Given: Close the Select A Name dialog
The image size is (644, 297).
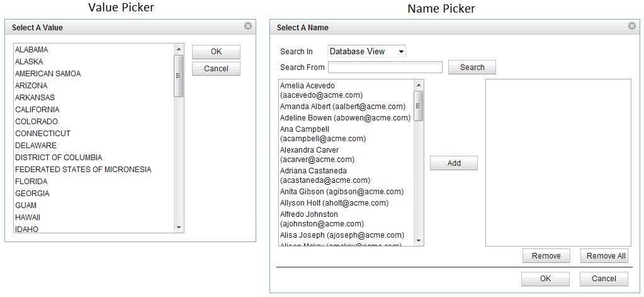Looking at the screenshot, I should [632, 26].
